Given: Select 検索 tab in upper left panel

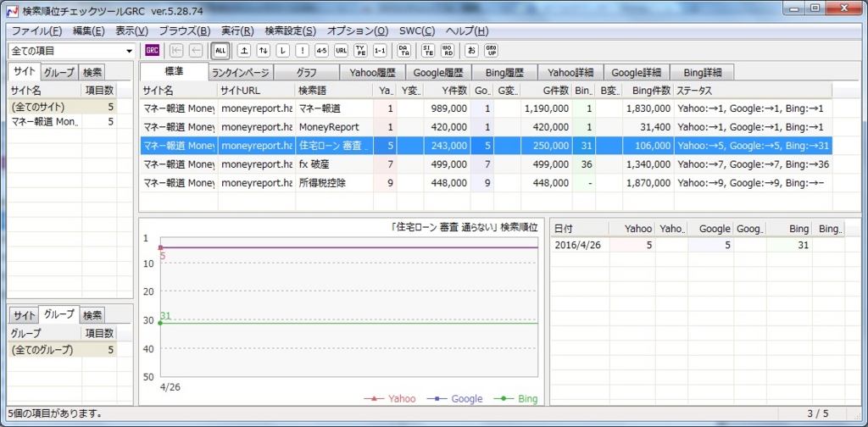Looking at the screenshot, I should (92, 73).
